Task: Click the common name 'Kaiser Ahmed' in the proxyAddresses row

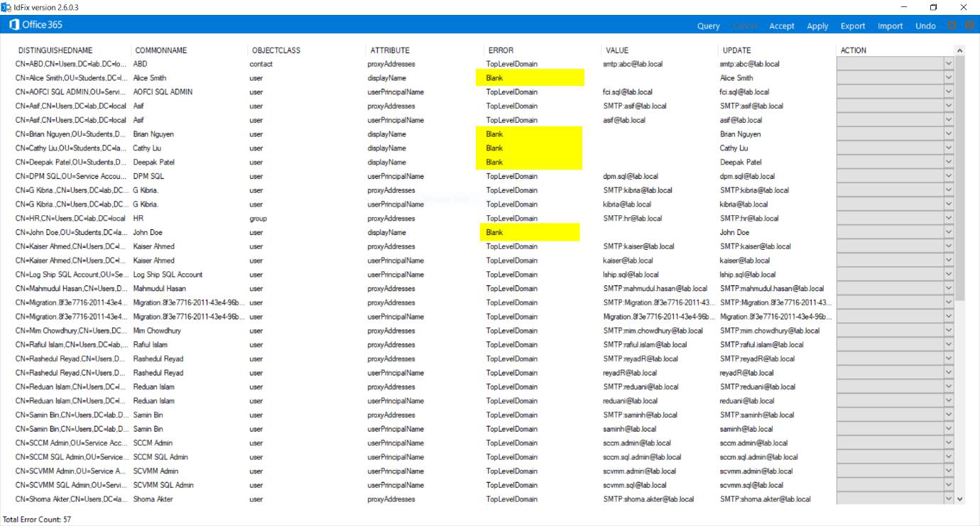Action: (x=153, y=246)
